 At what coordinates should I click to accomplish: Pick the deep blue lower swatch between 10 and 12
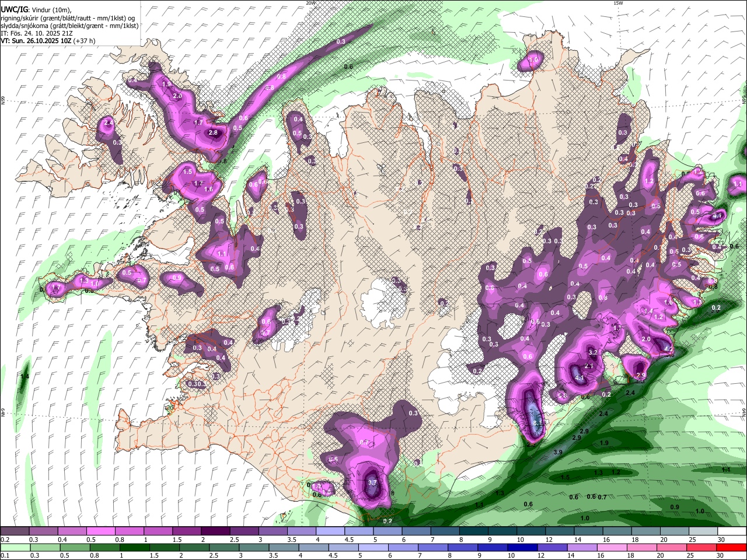point(523,548)
